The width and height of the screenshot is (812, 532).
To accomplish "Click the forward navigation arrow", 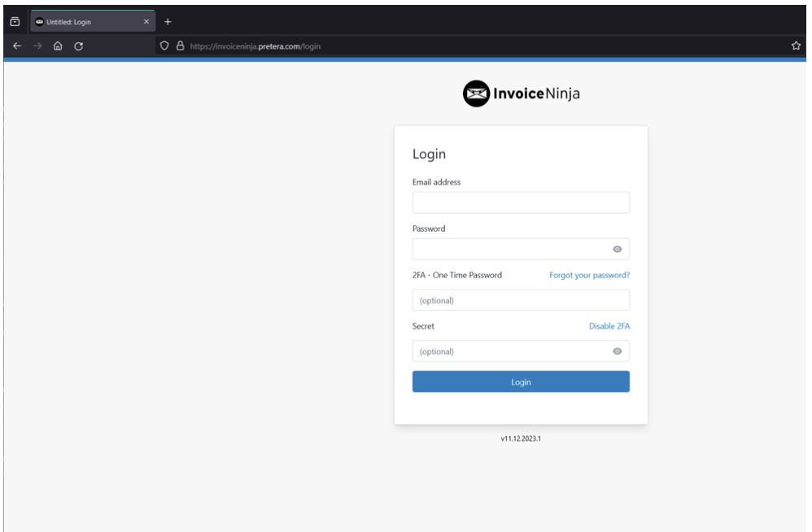I will (x=37, y=46).
